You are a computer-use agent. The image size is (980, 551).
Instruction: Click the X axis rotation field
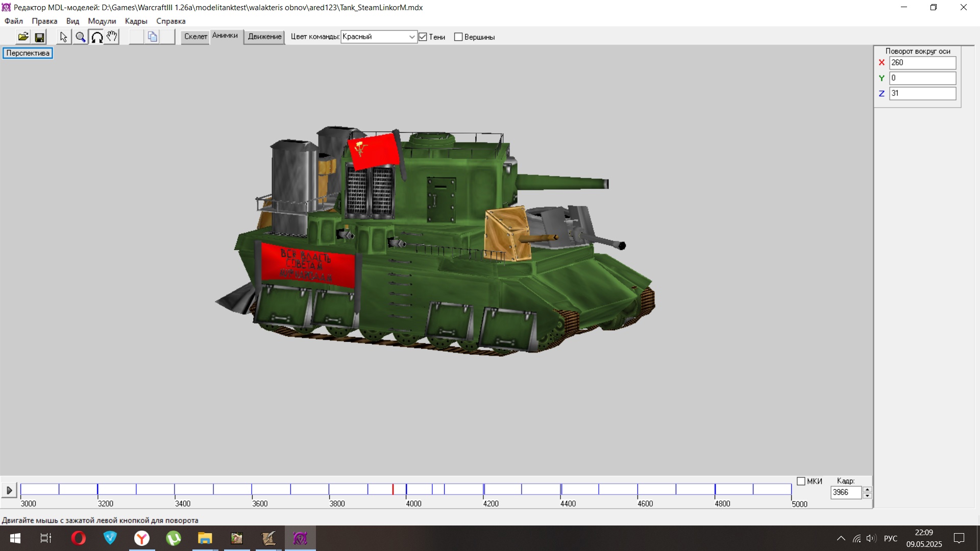(x=922, y=63)
